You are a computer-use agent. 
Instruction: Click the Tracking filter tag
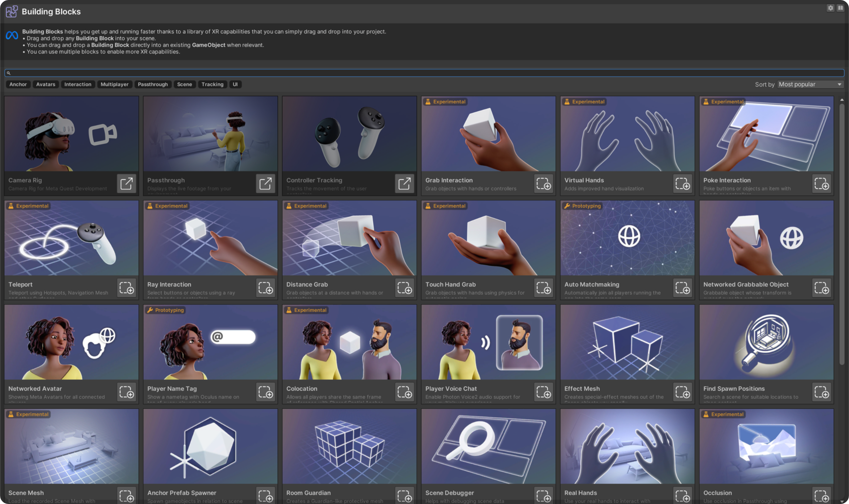212,84
